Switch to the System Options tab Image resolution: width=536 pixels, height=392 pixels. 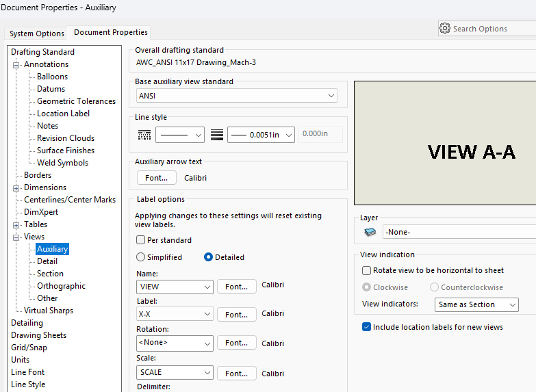(x=37, y=34)
